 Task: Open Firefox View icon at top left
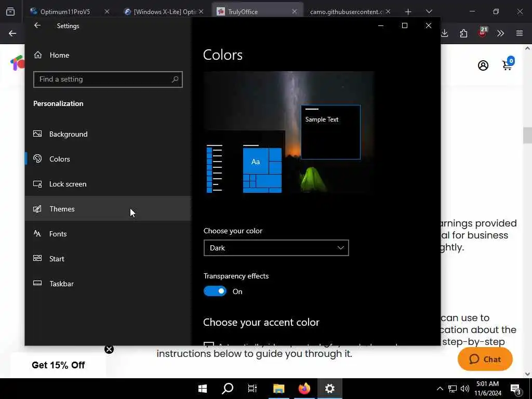pyautogui.click(x=10, y=12)
